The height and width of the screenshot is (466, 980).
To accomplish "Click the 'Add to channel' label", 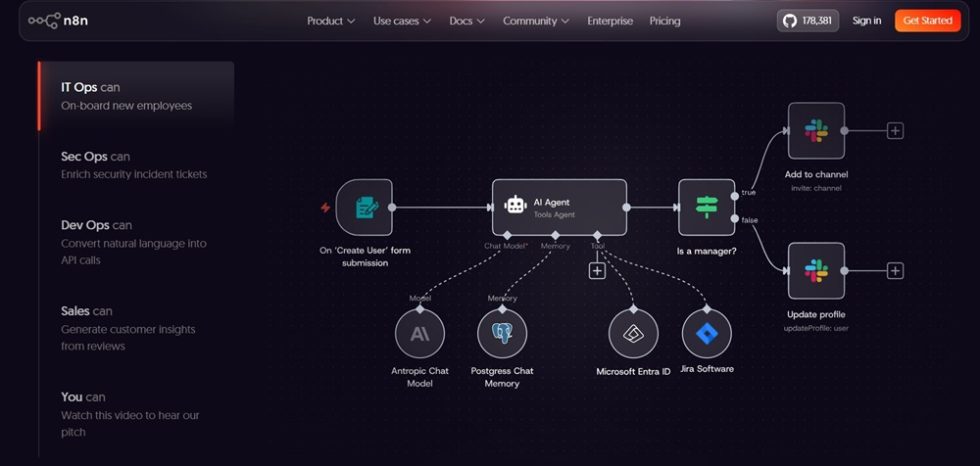I will [816, 174].
